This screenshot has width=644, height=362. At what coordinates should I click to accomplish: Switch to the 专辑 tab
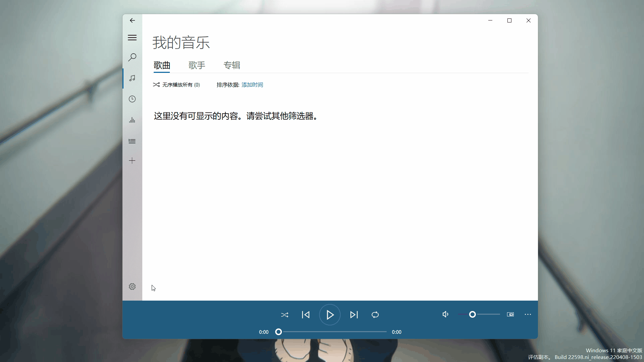(x=232, y=65)
